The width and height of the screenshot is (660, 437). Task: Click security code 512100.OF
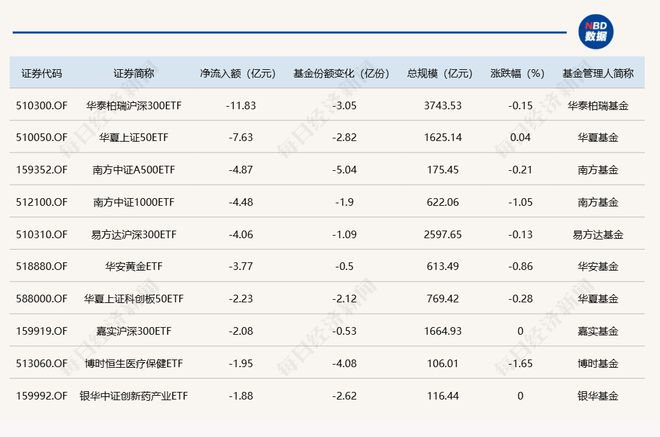pos(42,202)
